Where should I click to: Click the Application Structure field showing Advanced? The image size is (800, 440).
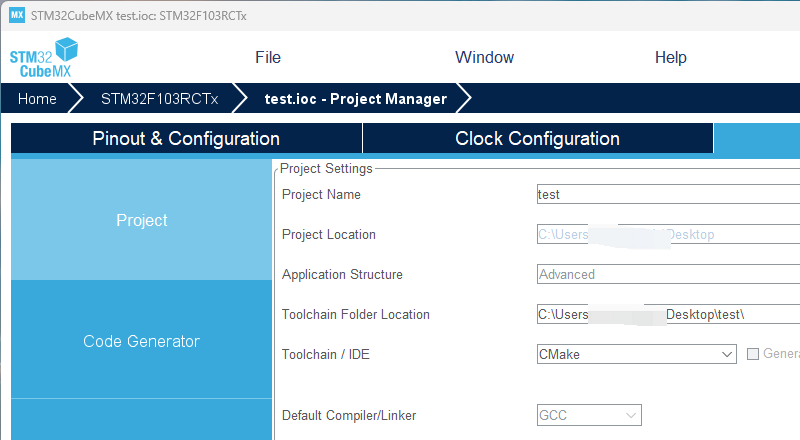668,274
